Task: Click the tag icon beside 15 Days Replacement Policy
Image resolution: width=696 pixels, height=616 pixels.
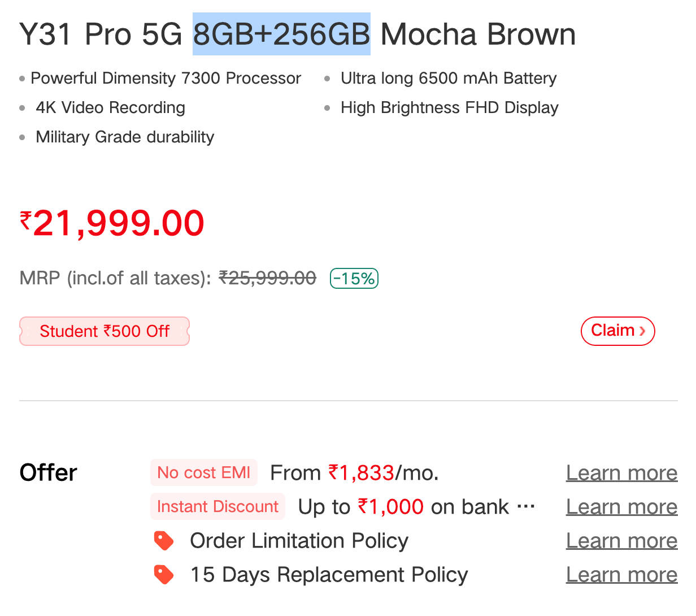Action: [x=164, y=575]
